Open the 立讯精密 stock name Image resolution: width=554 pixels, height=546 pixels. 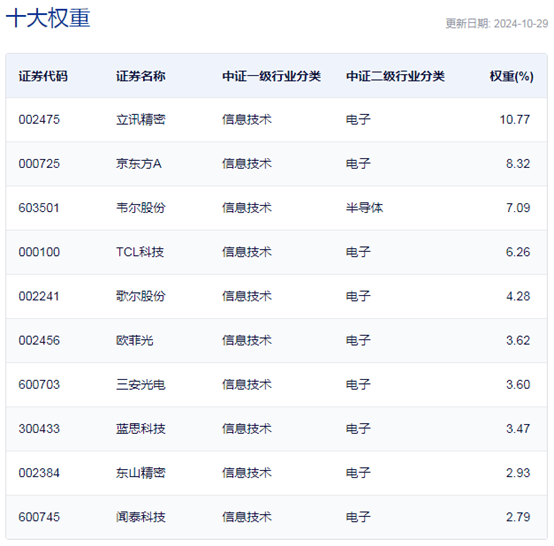click(x=141, y=119)
